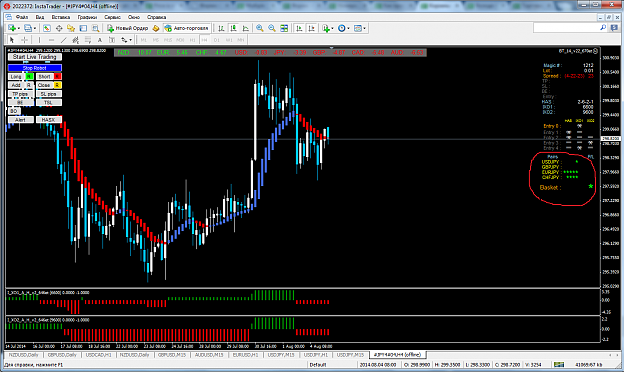Click the Stop Robot button
625x372 pixels.
[x=35, y=68]
